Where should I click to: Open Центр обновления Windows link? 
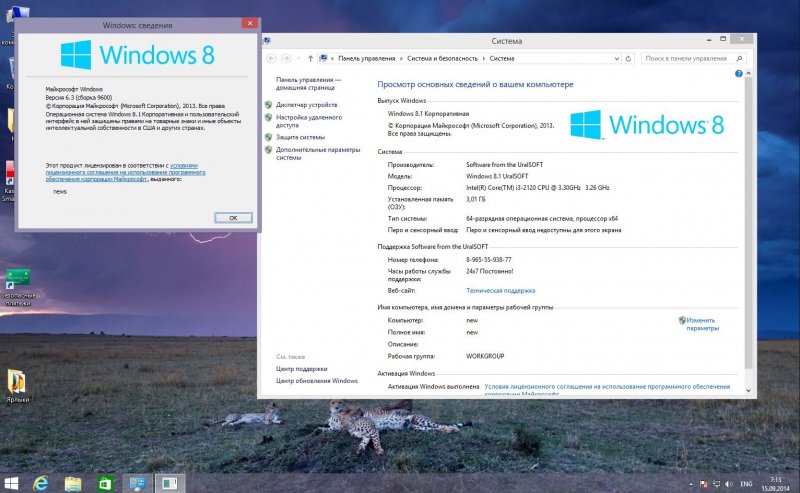(317, 381)
